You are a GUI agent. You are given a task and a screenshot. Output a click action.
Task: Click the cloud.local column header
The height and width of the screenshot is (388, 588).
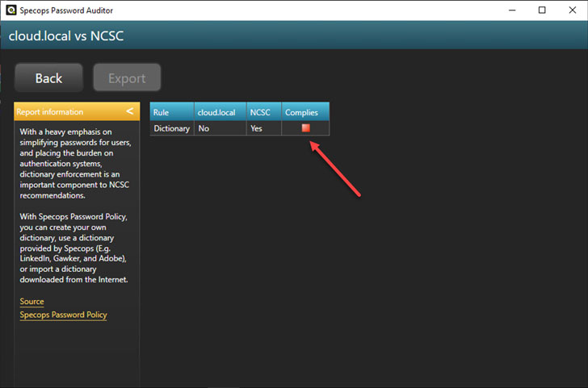(x=216, y=112)
